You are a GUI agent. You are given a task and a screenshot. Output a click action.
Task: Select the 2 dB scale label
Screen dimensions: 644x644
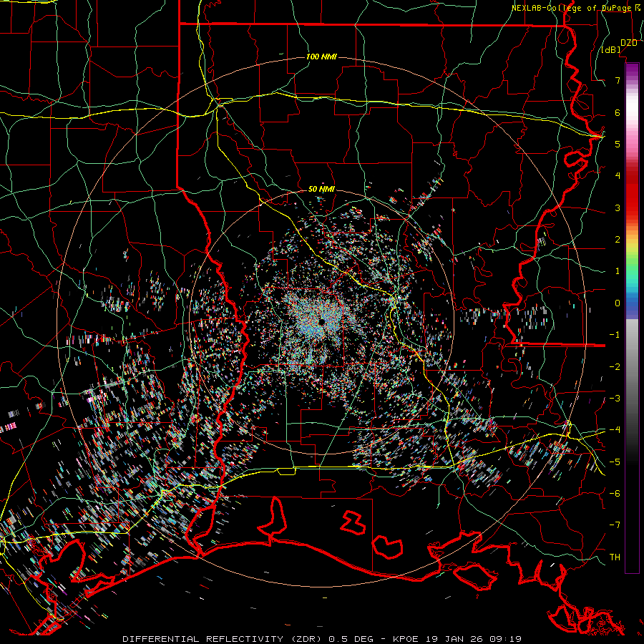[x=618, y=240]
